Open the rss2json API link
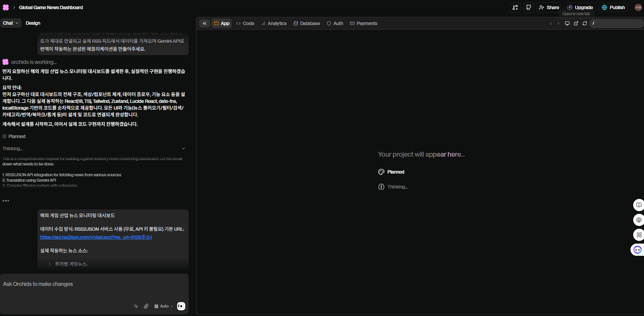 click(96, 237)
